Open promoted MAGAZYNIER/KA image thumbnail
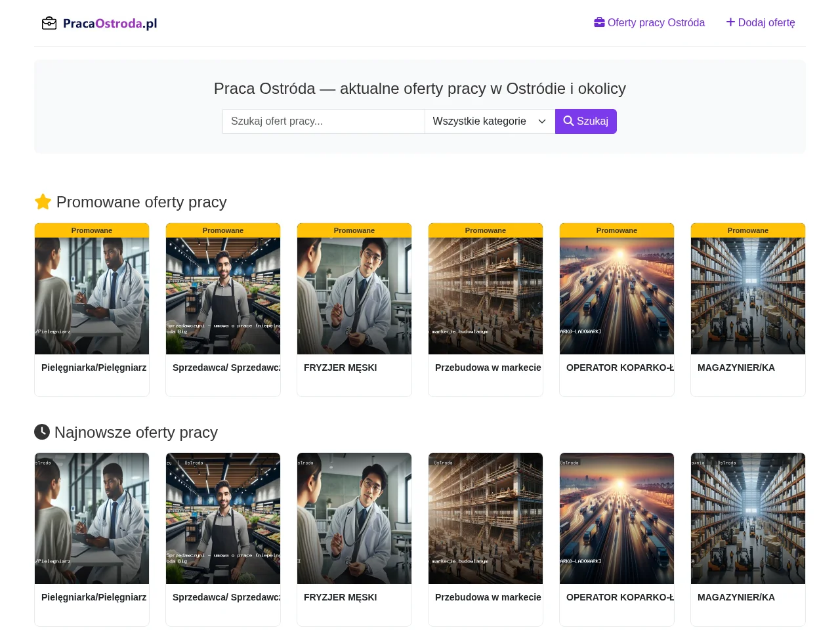This screenshot has height=630, width=840. click(748, 296)
